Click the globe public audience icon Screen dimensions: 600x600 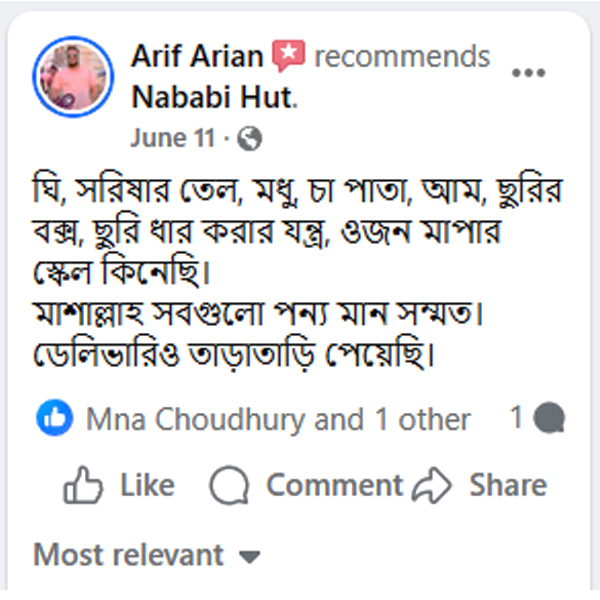click(x=251, y=139)
